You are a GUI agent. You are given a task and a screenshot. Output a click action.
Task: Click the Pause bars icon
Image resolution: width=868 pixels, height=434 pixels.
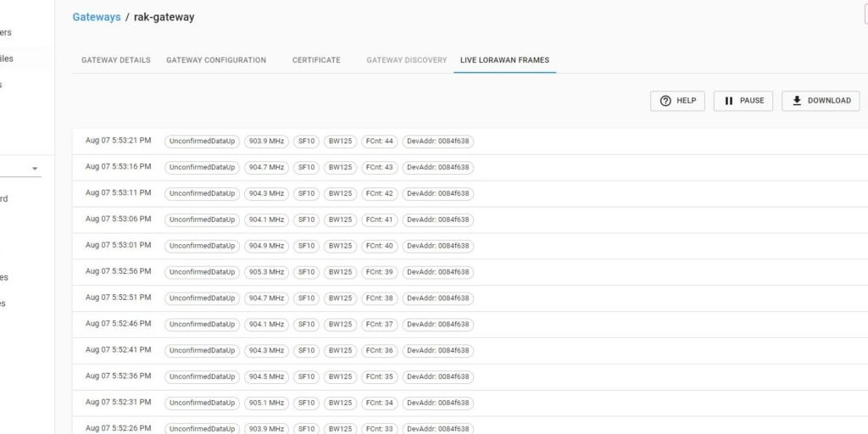[x=729, y=101]
